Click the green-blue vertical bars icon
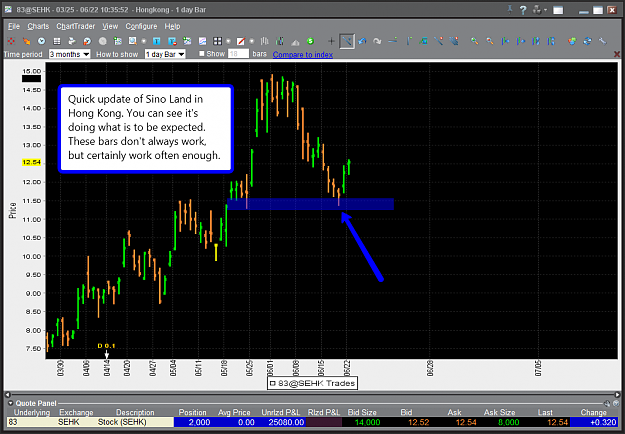The width and height of the screenshot is (625, 434). 279,41
